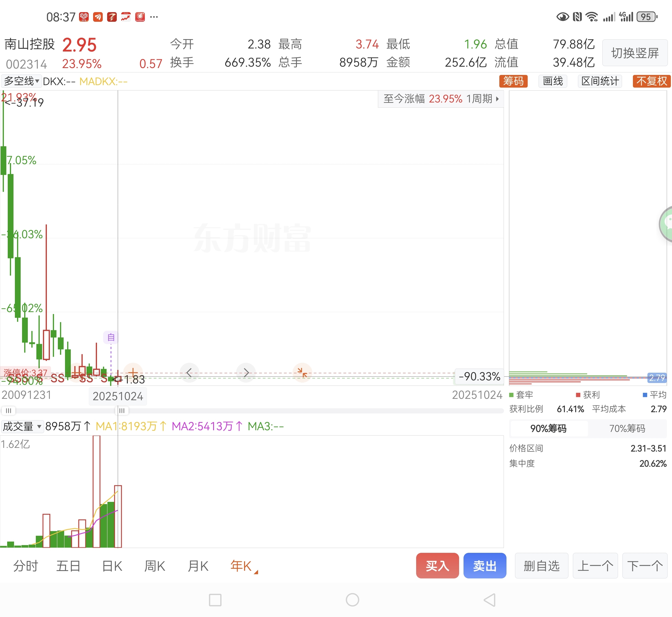Move cursor left with the left arrow icon
Viewport: 672px width, 617px height.
189,373
